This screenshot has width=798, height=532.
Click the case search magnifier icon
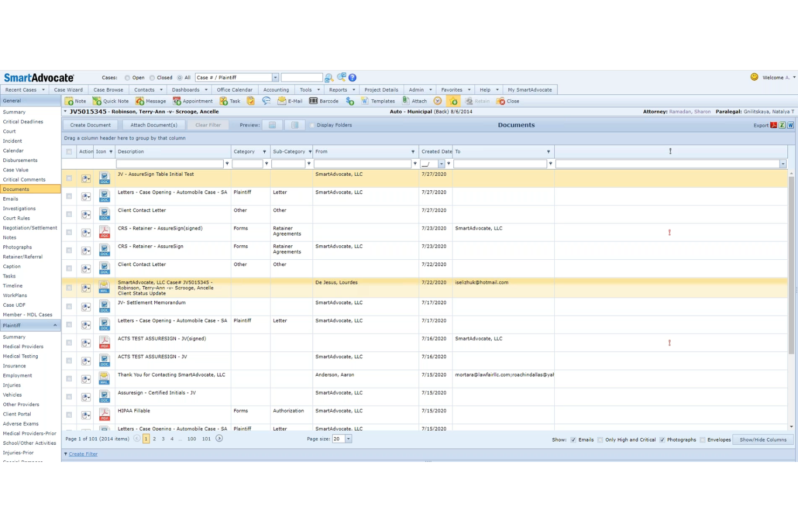point(329,78)
